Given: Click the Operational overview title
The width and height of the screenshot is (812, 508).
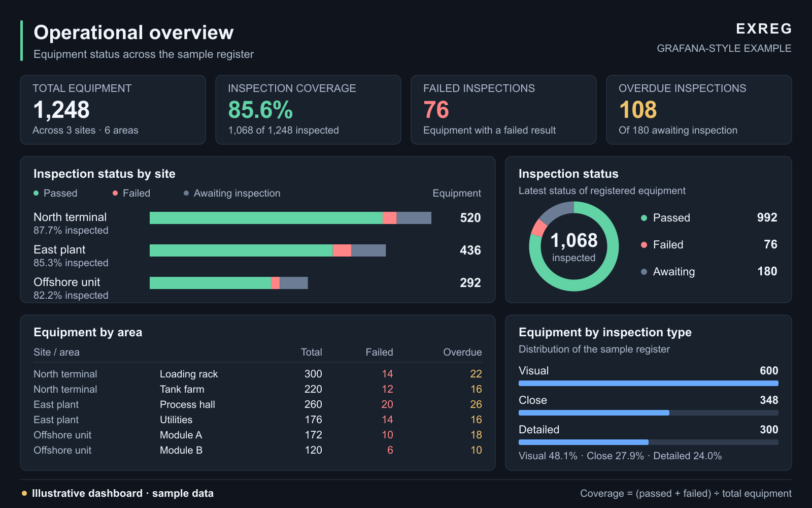Looking at the screenshot, I should tap(133, 33).
